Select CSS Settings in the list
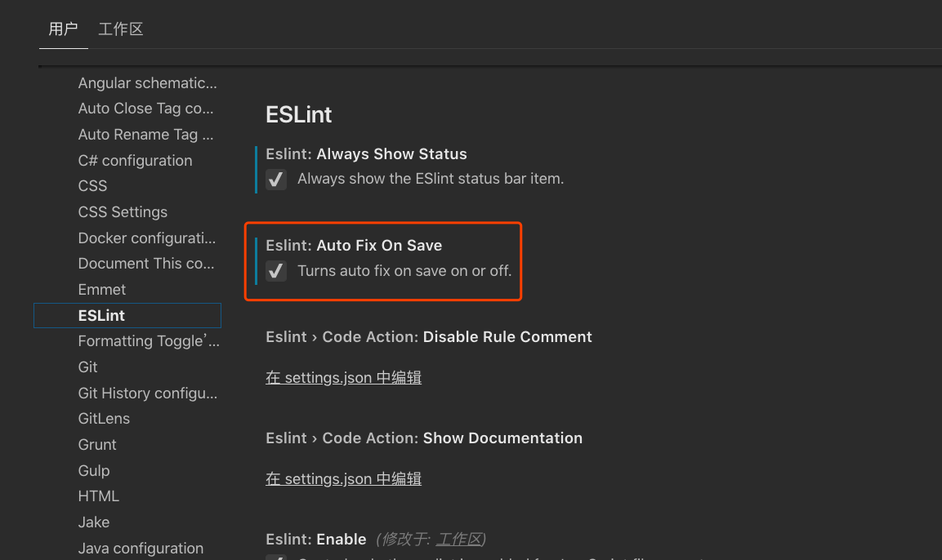Screen dimensions: 942x560 click(x=123, y=212)
